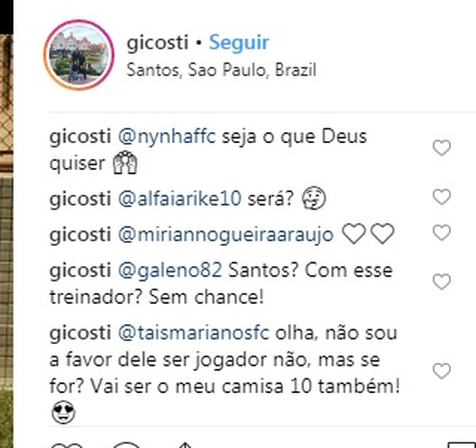Click gicosti's name before the @taismarianosfc mention
Image resolution: width=476 pixels, height=448 pixels.
[x=80, y=333]
